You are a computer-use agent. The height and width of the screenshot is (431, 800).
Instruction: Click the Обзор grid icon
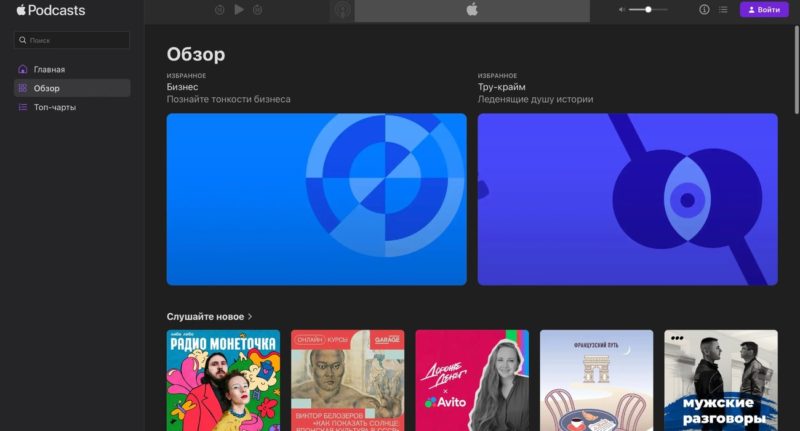point(22,88)
